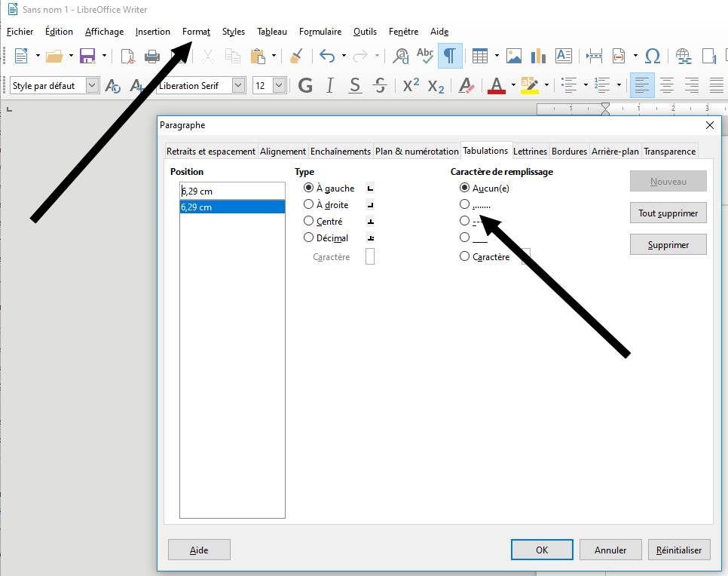The image size is (728, 576).
Task: Apply Bold with the G icon
Action: point(305,85)
